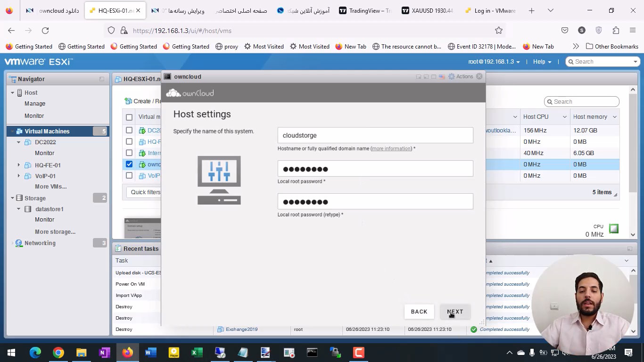Screen dimensions: 644x362
Task: Switch to the Log in - VMware tab
Action: coord(490,10)
